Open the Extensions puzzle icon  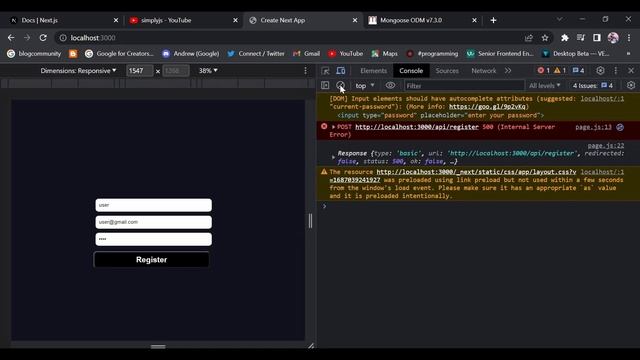point(564,38)
